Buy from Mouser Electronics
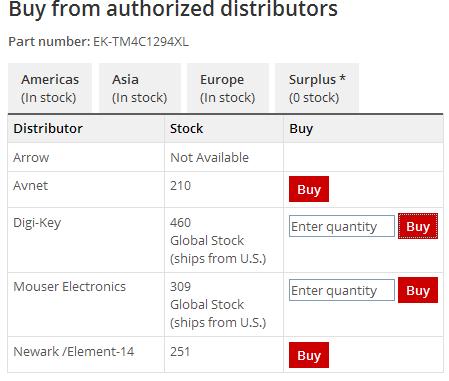Image resolution: width=449 pixels, height=381 pixels. (x=418, y=290)
